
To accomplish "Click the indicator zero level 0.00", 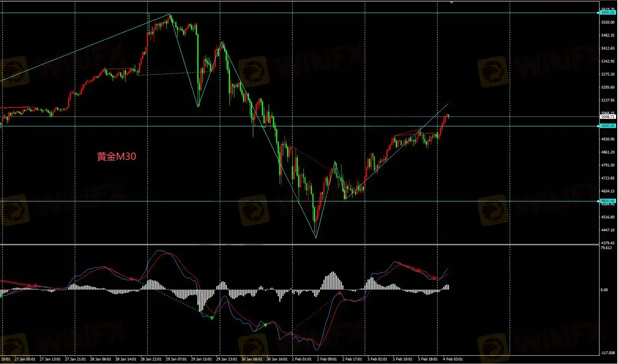I will tap(604, 290).
